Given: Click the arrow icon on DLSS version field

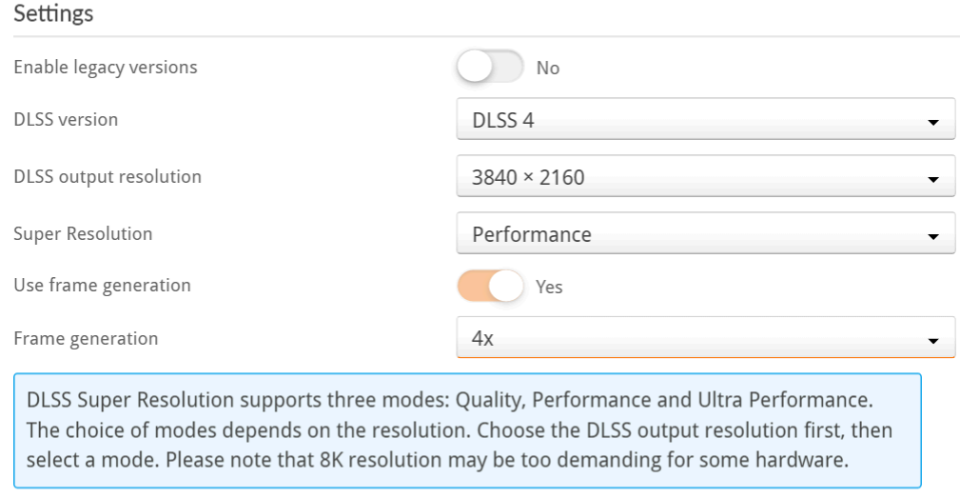Looking at the screenshot, I should [934, 123].
